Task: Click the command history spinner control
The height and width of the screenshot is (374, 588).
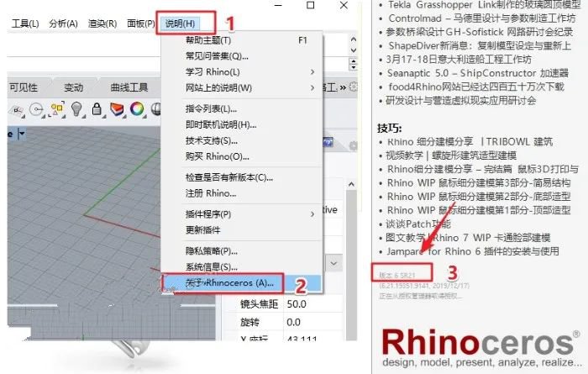Action: click(353, 64)
